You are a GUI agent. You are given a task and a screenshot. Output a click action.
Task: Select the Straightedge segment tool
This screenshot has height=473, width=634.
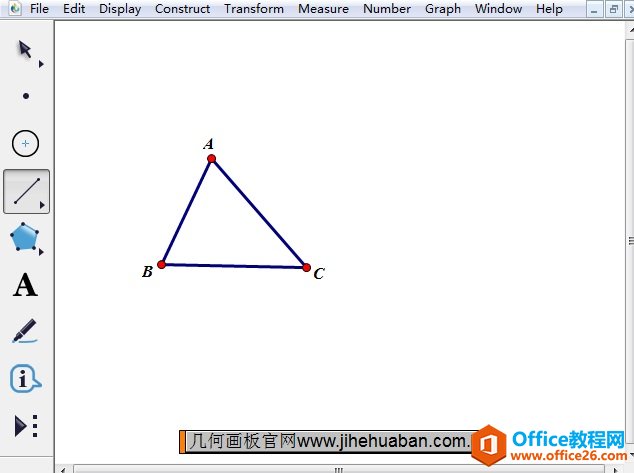point(26,191)
